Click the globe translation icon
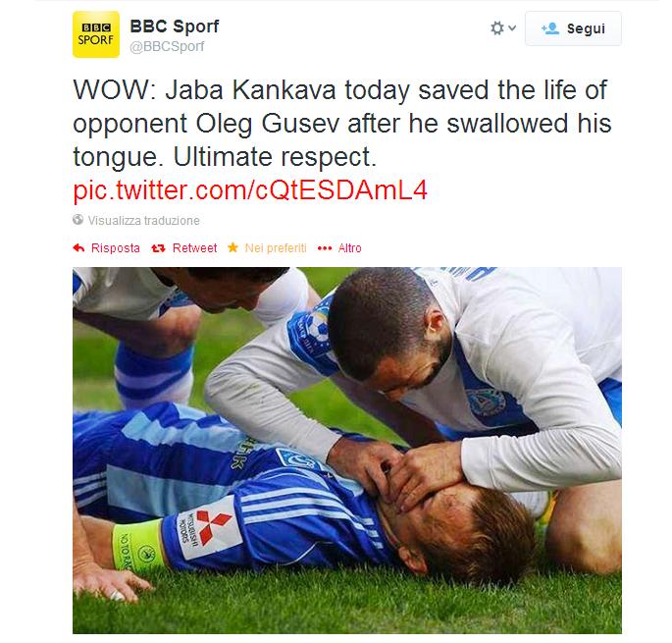The width and height of the screenshot is (672, 643). pos(78,220)
